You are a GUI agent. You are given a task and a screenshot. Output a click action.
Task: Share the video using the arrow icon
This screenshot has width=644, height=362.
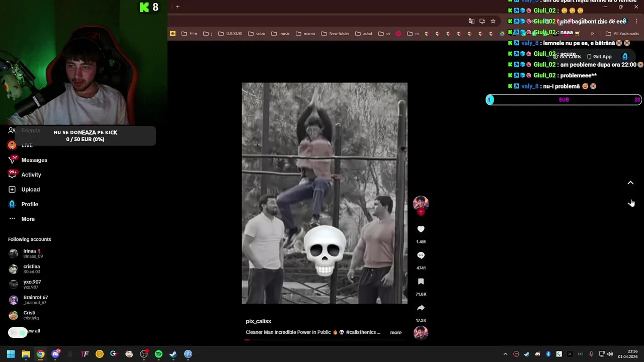click(x=421, y=308)
